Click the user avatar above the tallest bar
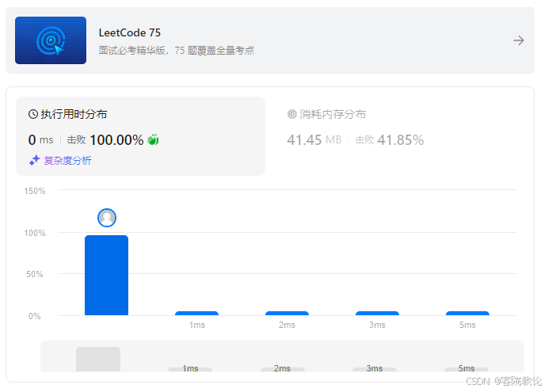Screen dimensions: 548x392 click(x=107, y=218)
